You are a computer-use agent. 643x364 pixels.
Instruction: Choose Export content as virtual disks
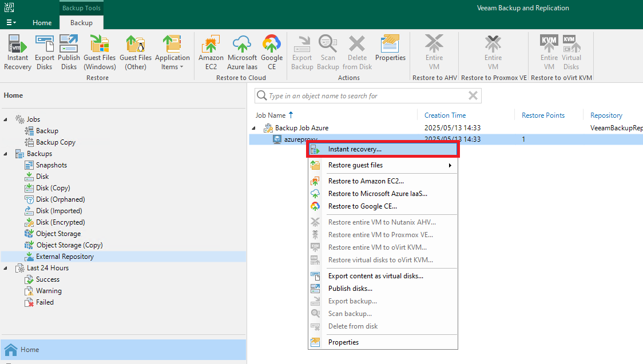coord(383,276)
